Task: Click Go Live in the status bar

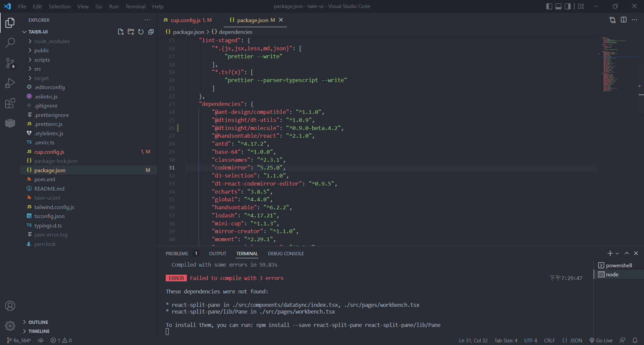Action: [601, 340]
